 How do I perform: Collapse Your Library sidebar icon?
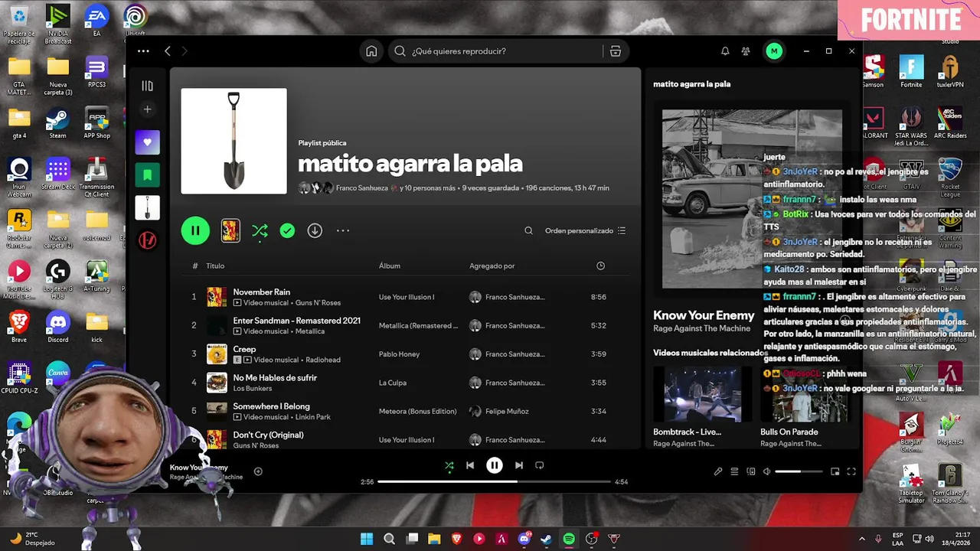(148, 86)
